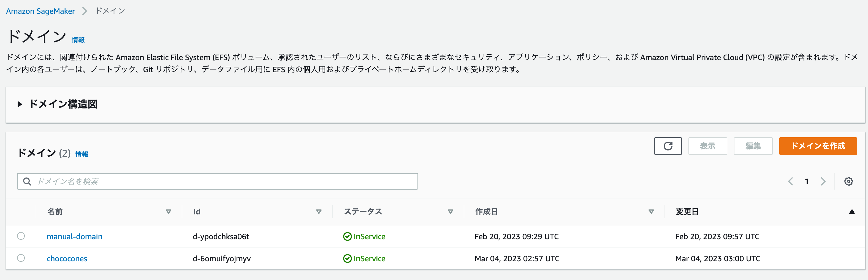Open the manual-domain link
The width and height of the screenshot is (868, 280).
click(74, 236)
